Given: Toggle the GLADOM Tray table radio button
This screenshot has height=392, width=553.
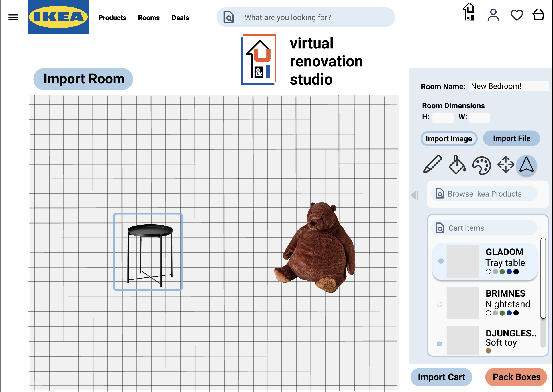Looking at the screenshot, I should pos(441,261).
